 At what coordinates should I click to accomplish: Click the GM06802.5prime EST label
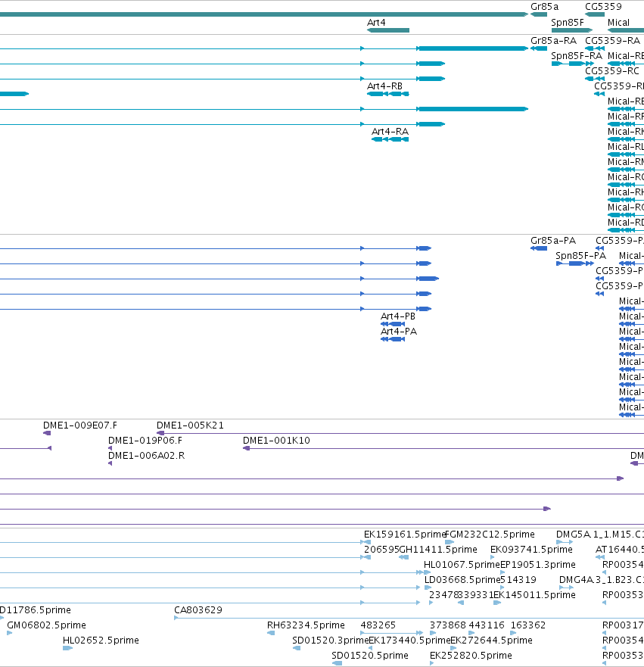click(x=46, y=625)
